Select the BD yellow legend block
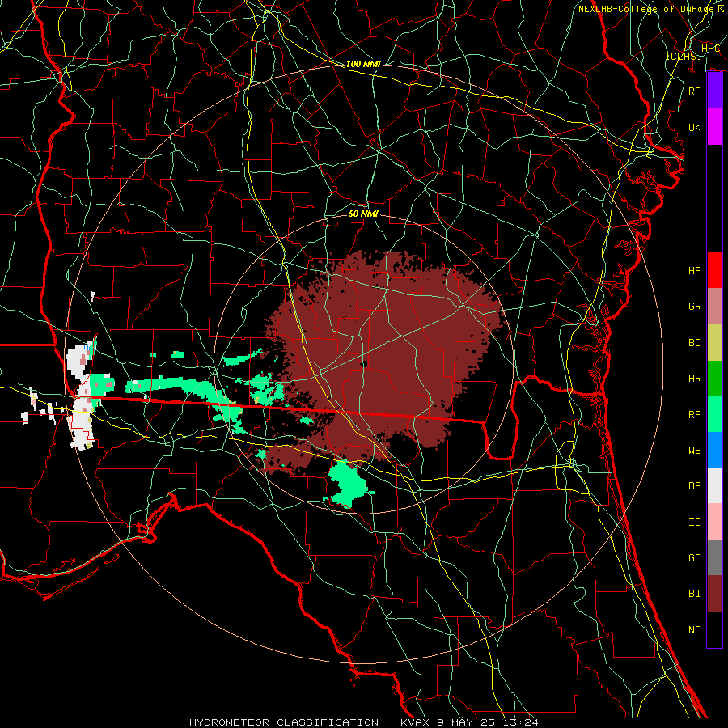The width and height of the screenshot is (728, 728). 714,342
